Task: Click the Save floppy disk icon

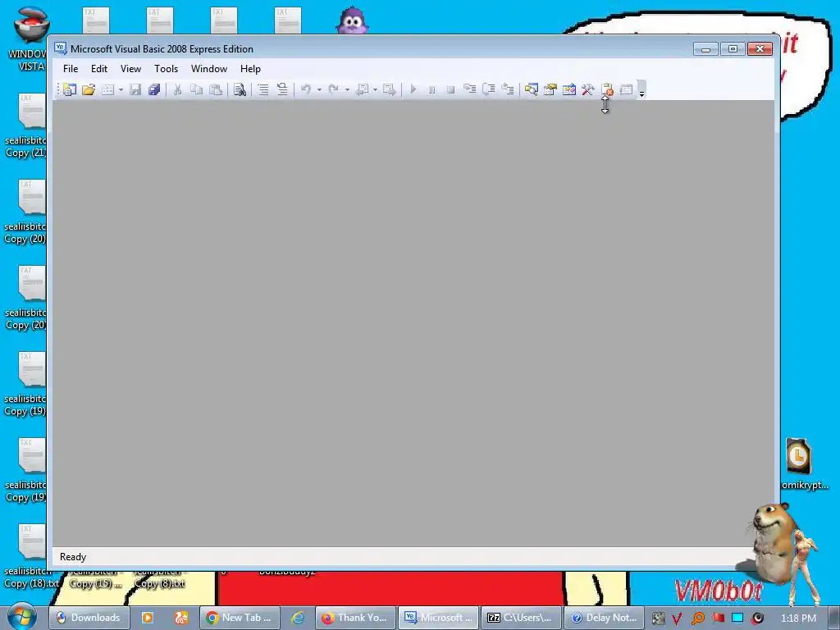Action: (135, 89)
